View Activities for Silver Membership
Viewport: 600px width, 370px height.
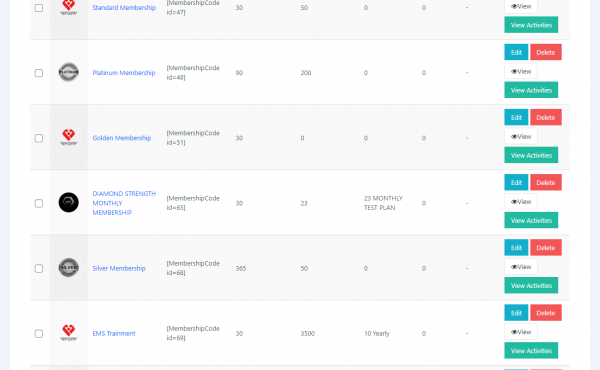[x=531, y=285]
